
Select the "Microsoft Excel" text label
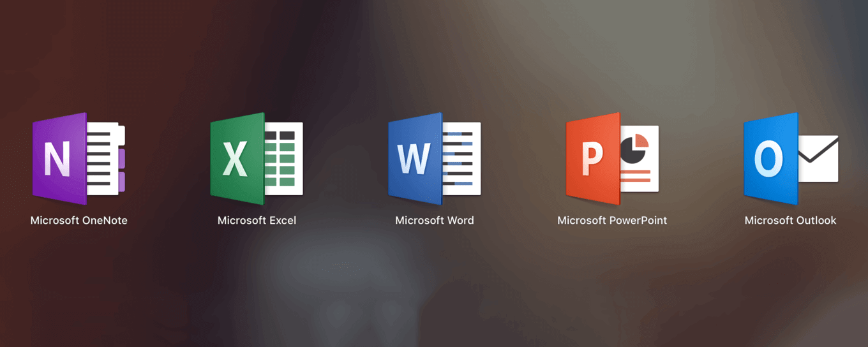point(257,221)
